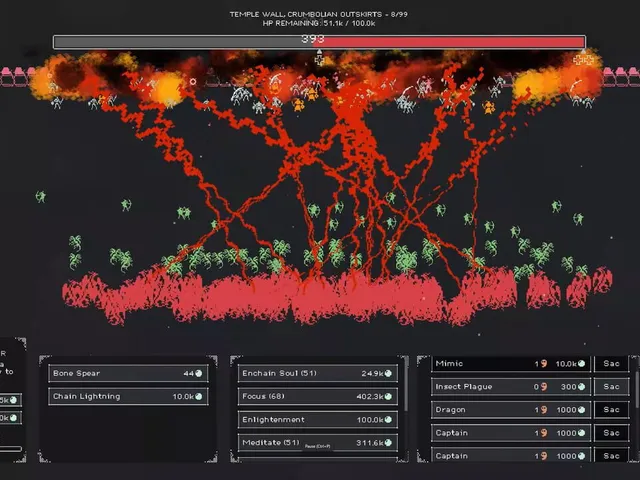Summon a Dragon minion

(x=511, y=410)
